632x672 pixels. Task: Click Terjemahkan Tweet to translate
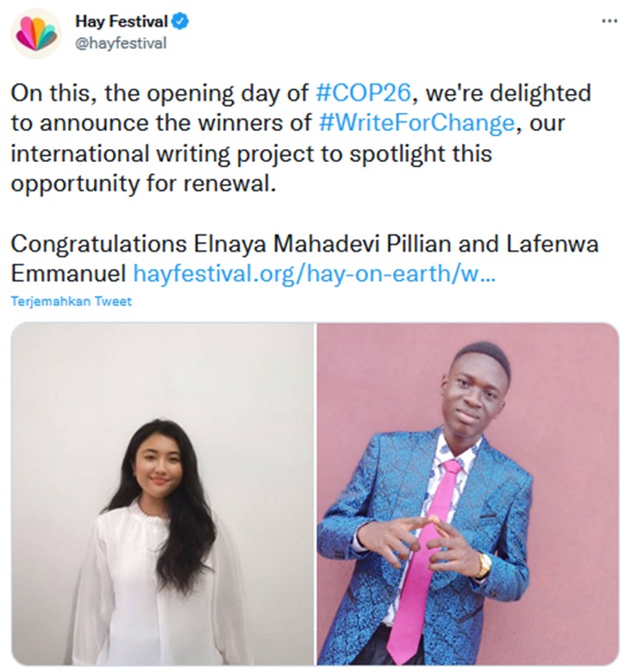72,302
